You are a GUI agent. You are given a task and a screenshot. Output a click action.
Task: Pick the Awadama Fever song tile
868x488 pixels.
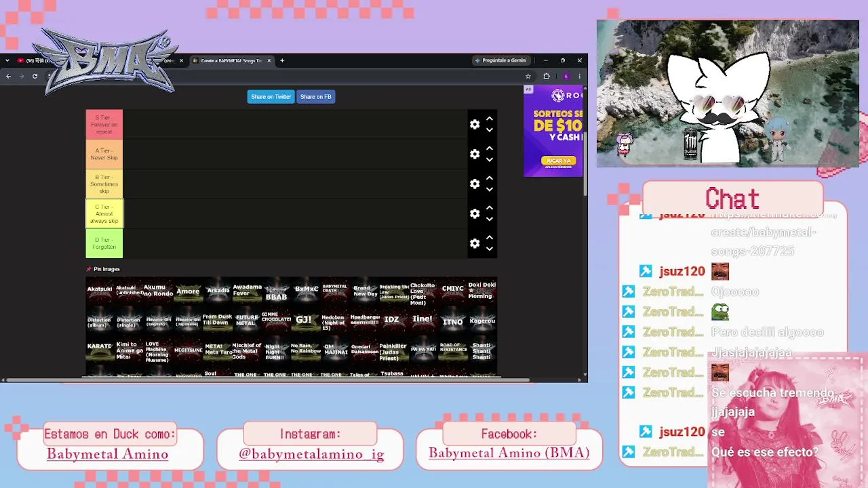(247, 290)
